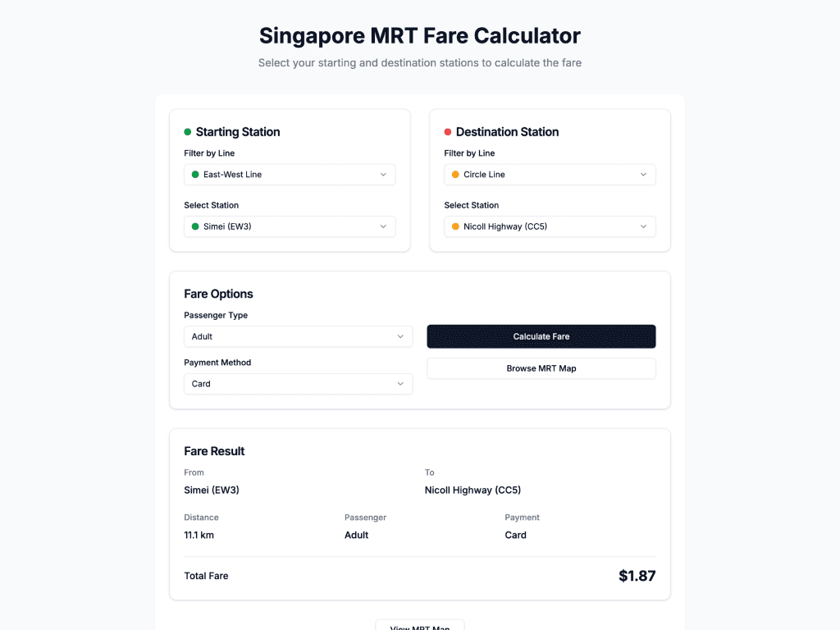Click the chevron in the Nicoll Highway selector
The image size is (840, 630).
[643, 226]
